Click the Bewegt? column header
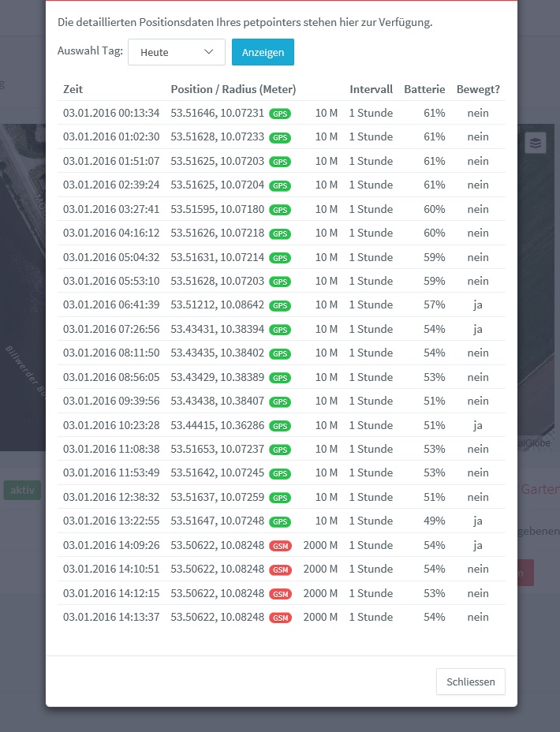The height and width of the screenshot is (732, 560). [478, 89]
